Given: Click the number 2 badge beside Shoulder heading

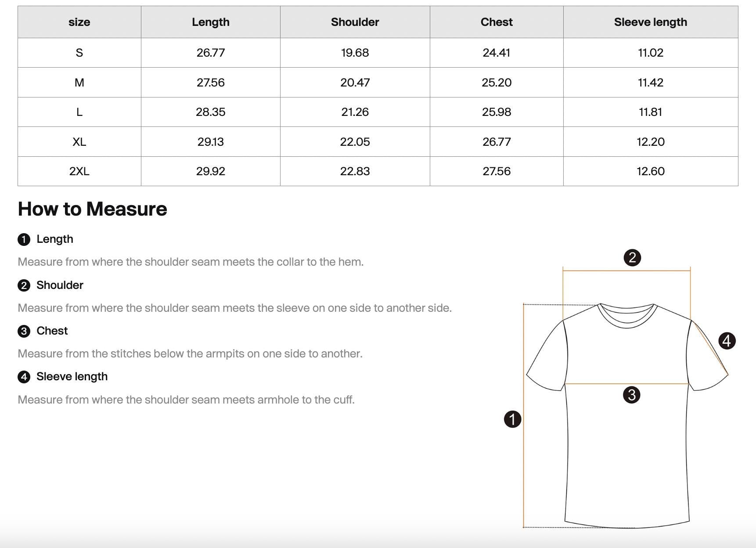Looking at the screenshot, I should coord(24,285).
